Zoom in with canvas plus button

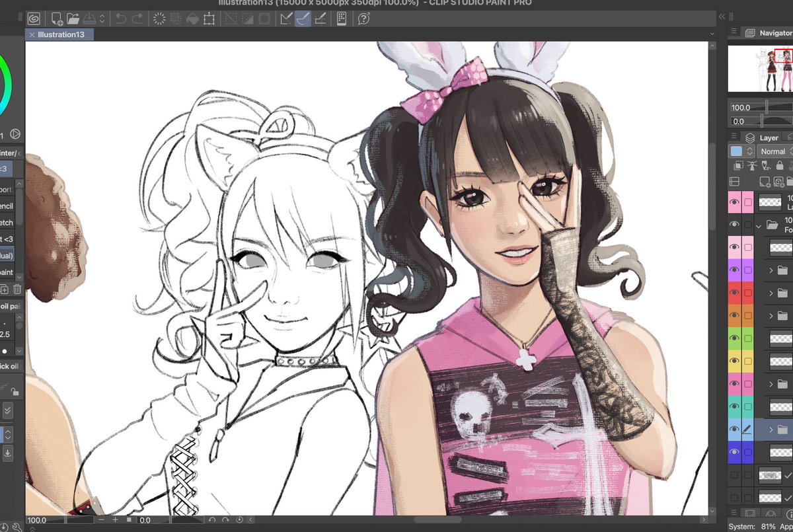(116, 520)
